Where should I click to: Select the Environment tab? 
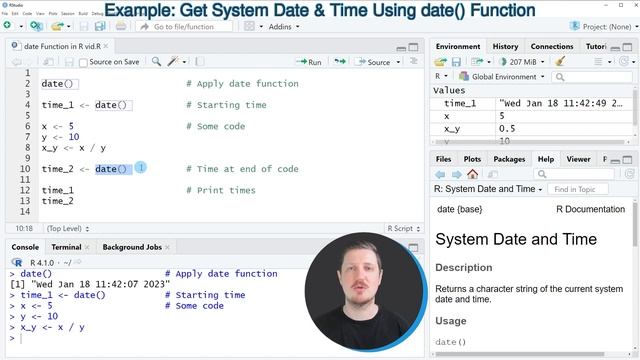tap(458, 47)
